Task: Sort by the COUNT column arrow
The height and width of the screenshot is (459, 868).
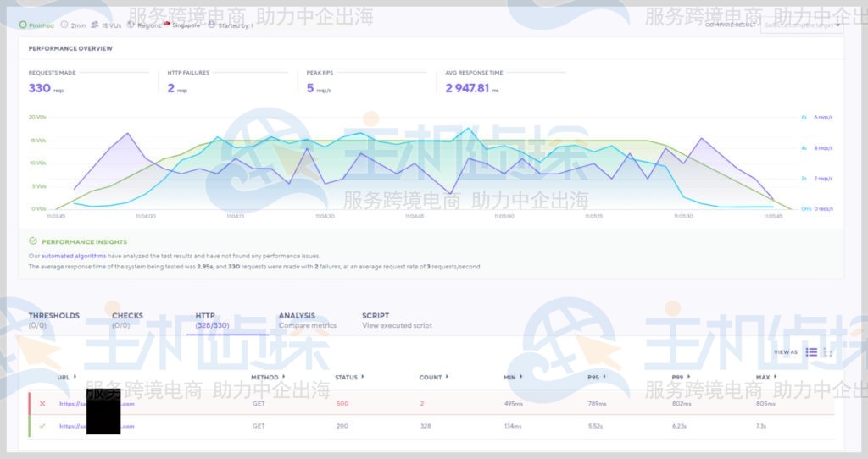Action: (448, 377)
